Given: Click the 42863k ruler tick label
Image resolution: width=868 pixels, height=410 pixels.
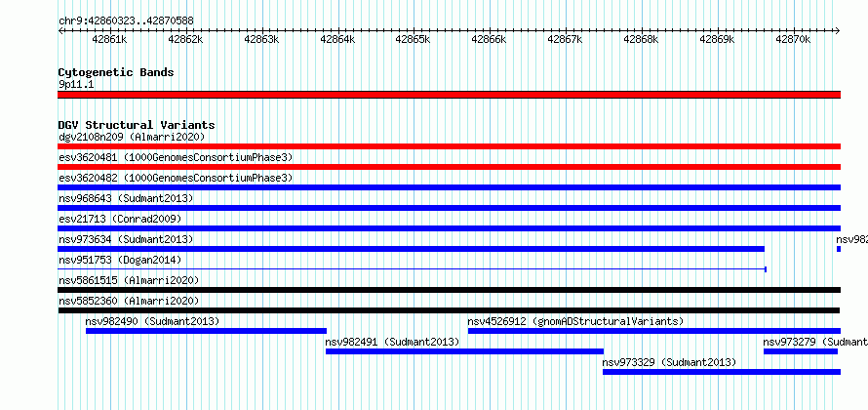Looking at the screenshot, I should pyautogui.click(x=261, y=39).
